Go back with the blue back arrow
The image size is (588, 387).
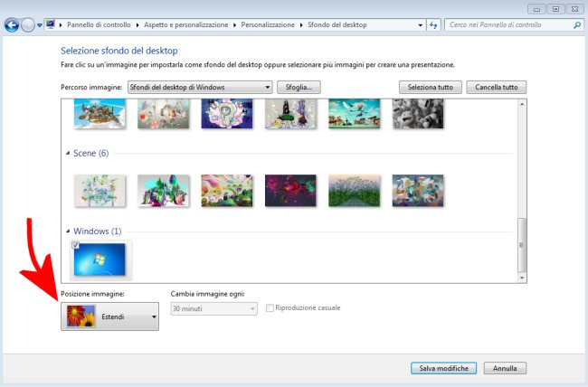[12, 25]
